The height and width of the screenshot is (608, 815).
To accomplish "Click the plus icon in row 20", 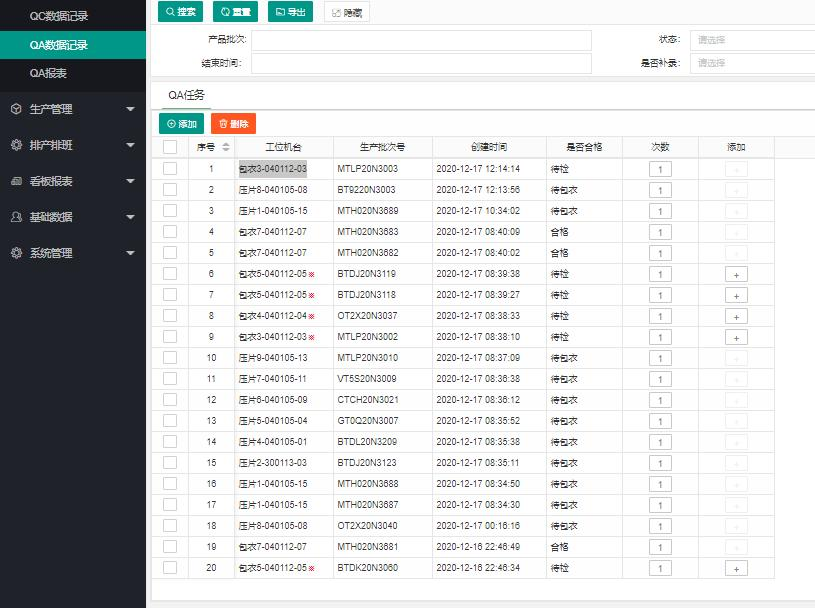I will [735, 568].
